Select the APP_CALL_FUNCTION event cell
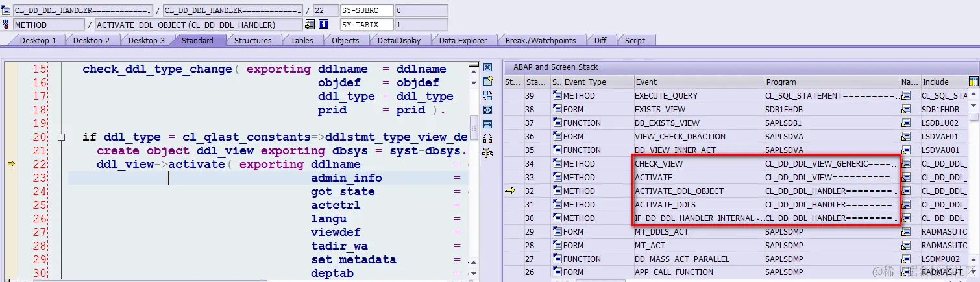Viewport: 980px width, 282px height. [x=698, y=273]
